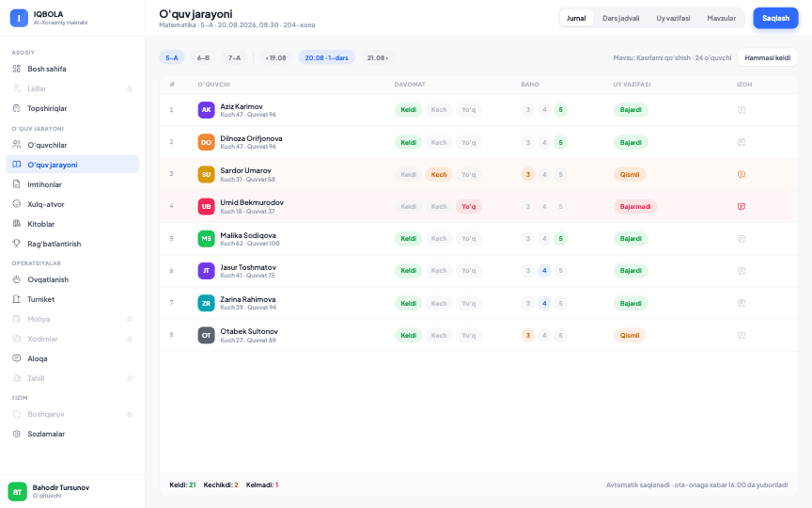The height and width of the screenshot is (508, 812).
Task: Click the BAHO column header
Action: 530,84
